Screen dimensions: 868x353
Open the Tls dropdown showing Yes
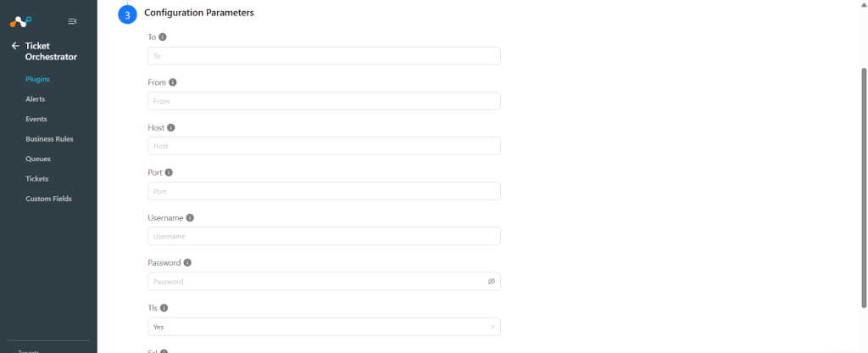[x=324, y=327]
